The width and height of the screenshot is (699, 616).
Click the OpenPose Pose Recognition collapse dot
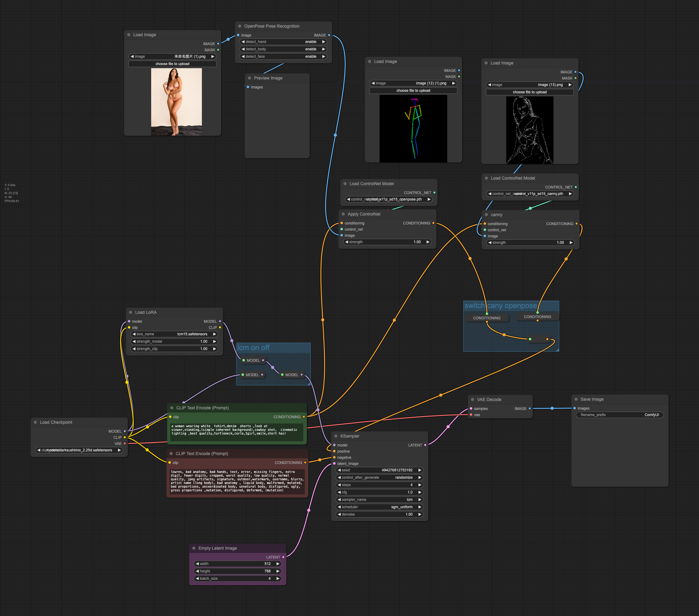pyautogui.click(x=240, y=26)
